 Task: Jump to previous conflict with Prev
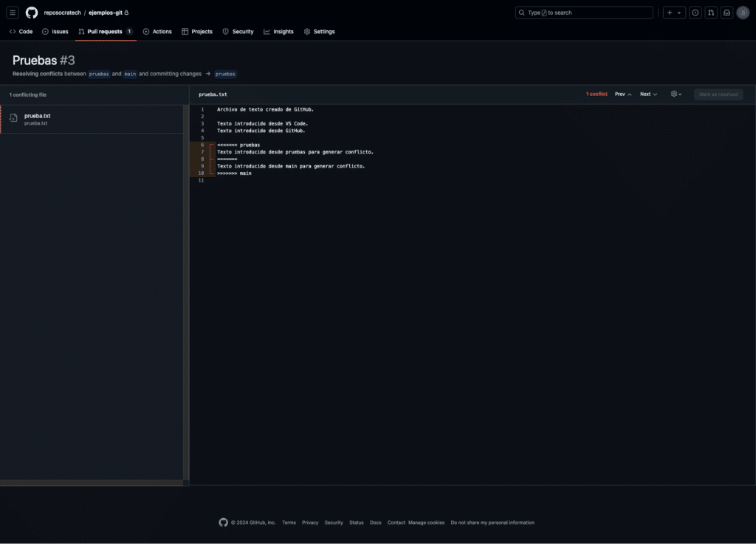(x=623, y=94)
